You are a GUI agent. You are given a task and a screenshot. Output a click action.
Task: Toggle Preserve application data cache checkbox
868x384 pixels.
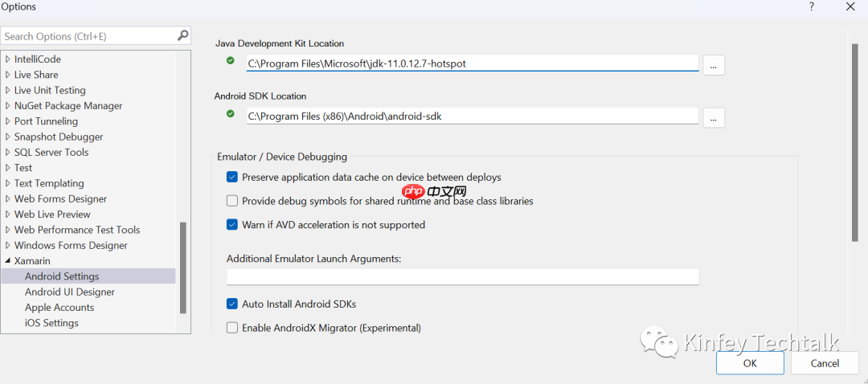pyautogui.click(x=232, y=178)
